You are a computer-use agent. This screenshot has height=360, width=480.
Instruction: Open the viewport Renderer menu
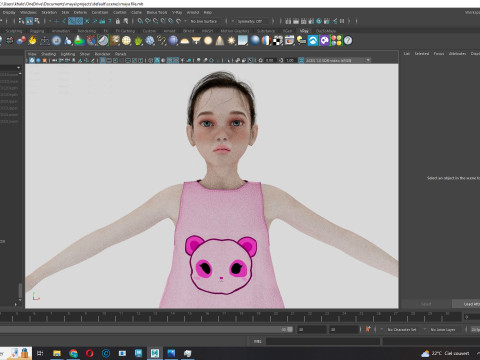pos(102,54)
